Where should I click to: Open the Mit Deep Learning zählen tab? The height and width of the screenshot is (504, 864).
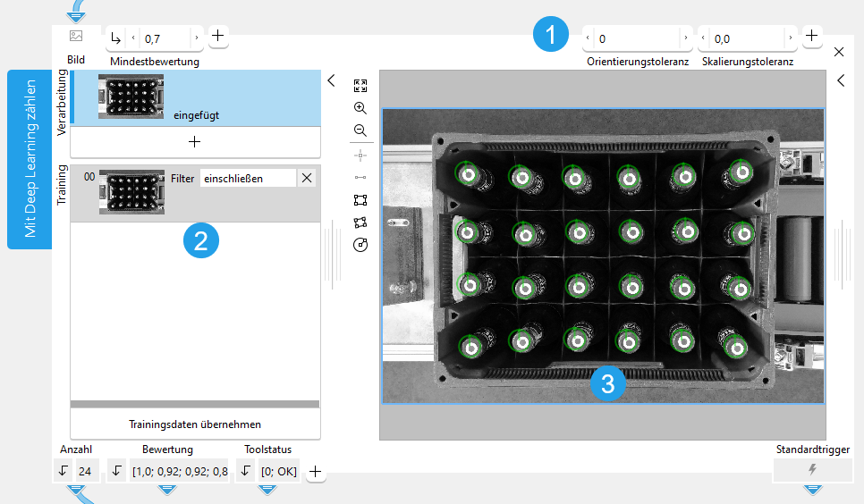pos(30,158)
